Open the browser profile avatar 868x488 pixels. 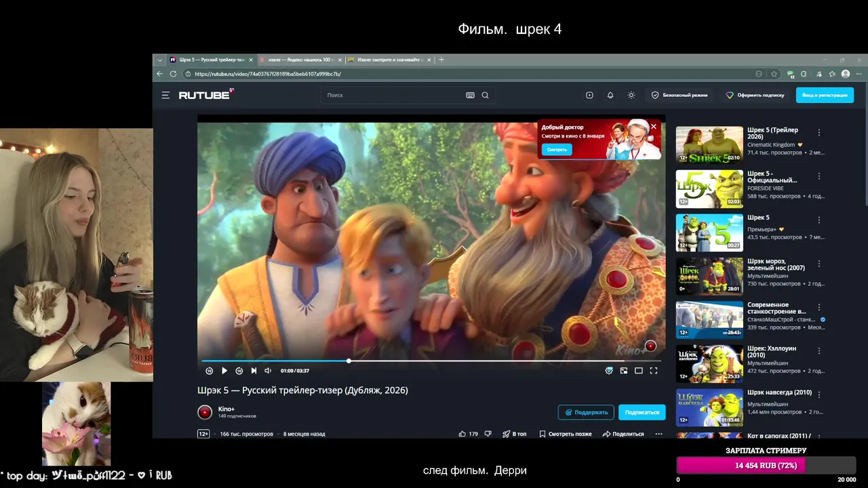pos(846,74)
